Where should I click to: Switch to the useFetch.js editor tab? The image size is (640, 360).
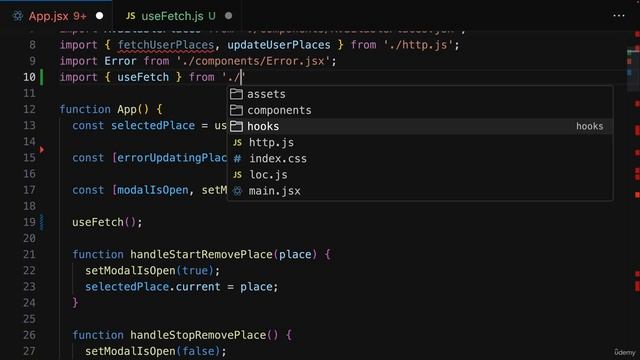point(178,16)
